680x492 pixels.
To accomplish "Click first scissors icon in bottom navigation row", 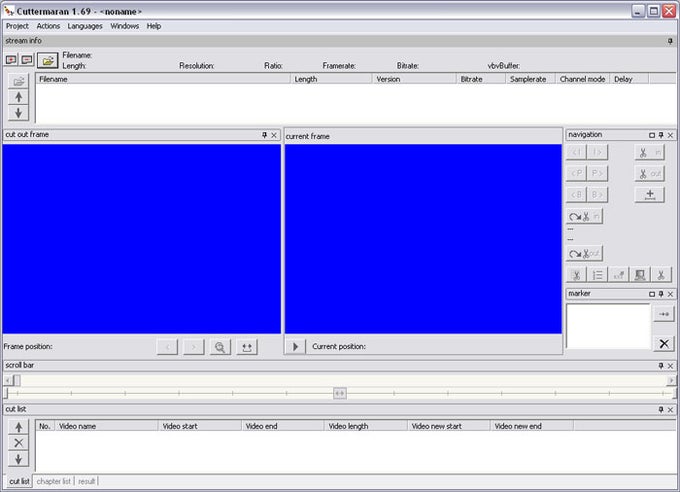I will tap(576, 275).
